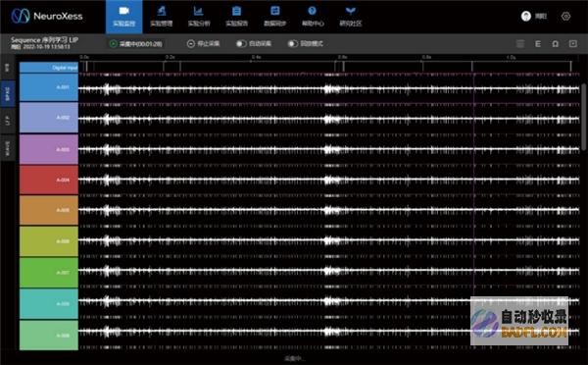Screen dimensions: 588x365
Task: Open the data sync tab
Action: pos(274,17)
